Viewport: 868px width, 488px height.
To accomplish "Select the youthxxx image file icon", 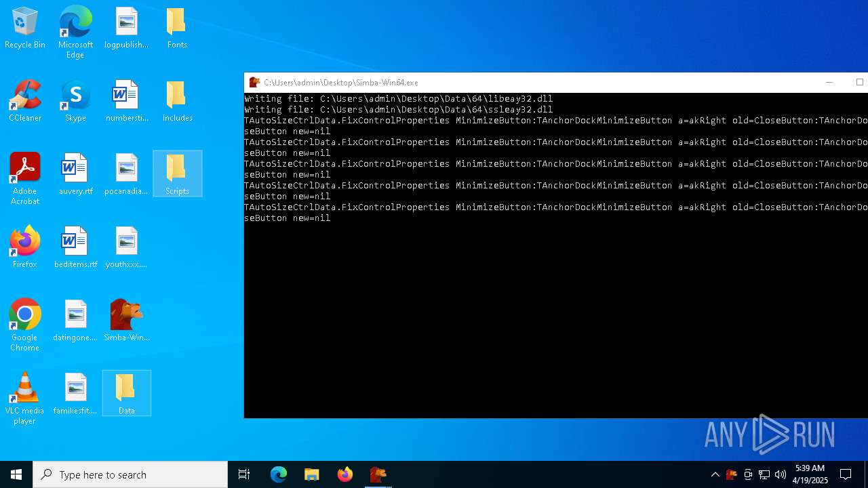I will pyautogui.click(x=126, y=248).
